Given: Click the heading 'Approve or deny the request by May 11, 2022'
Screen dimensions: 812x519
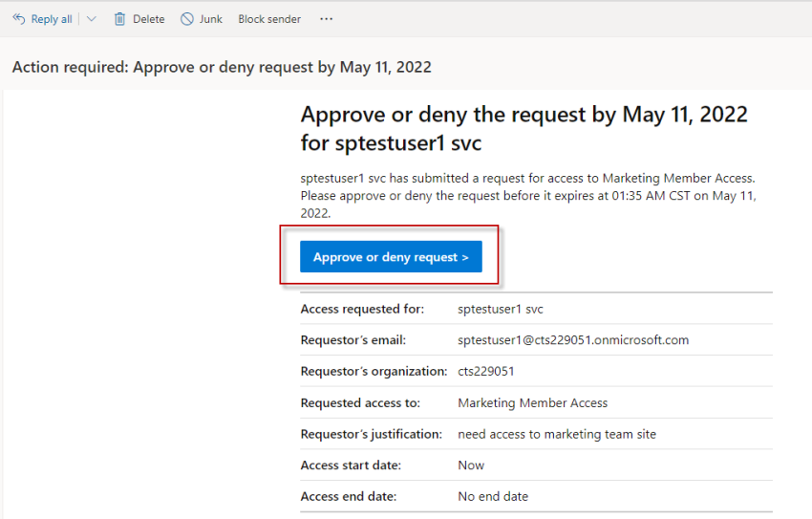Looking at the screenshot, I should 524,129.
